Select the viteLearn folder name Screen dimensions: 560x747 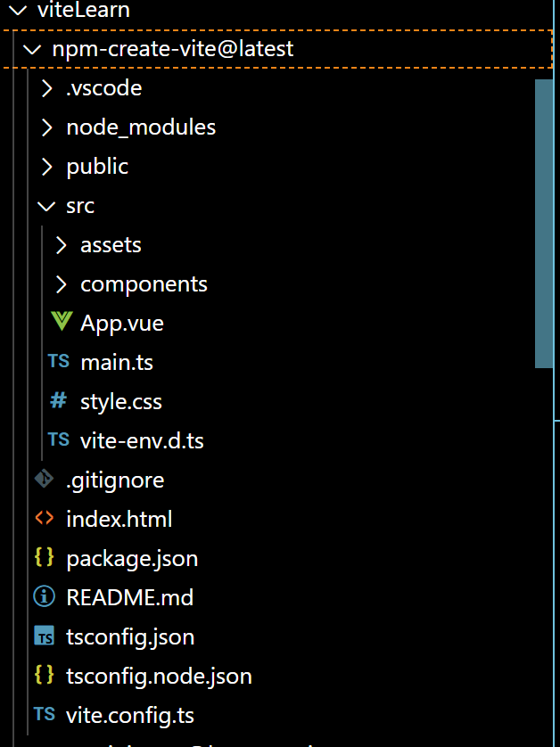(x=84, y=10)
